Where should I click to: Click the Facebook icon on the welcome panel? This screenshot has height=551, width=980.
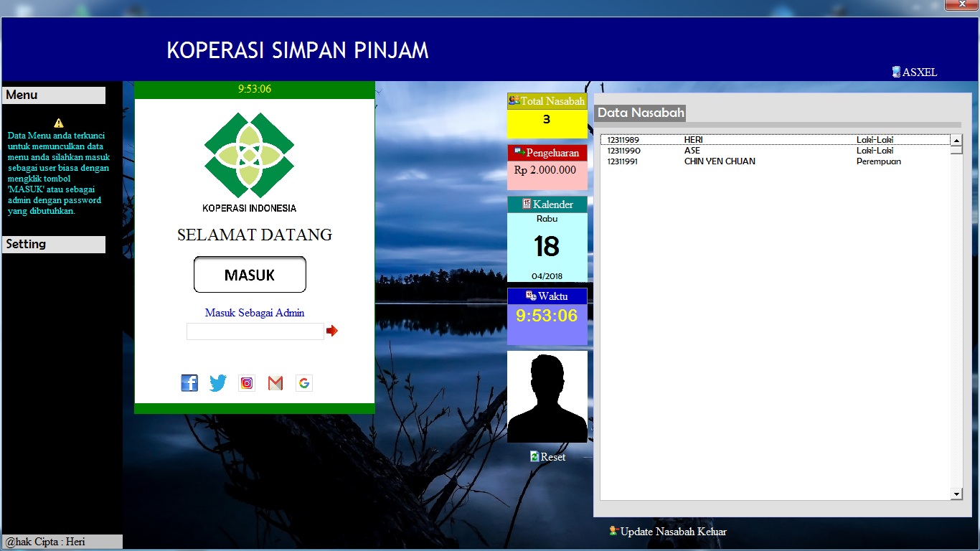point(189,382)
